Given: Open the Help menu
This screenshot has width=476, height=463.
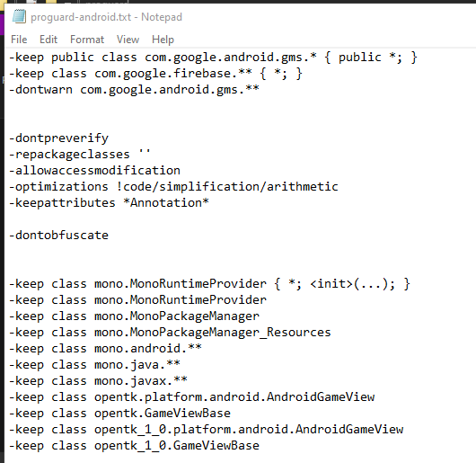Looking at the screenshot, I should (163, 40).
